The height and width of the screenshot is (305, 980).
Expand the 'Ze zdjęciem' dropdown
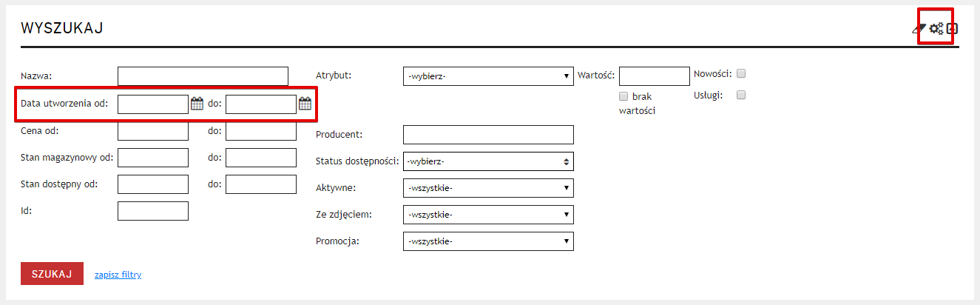(x=488, y=215)
